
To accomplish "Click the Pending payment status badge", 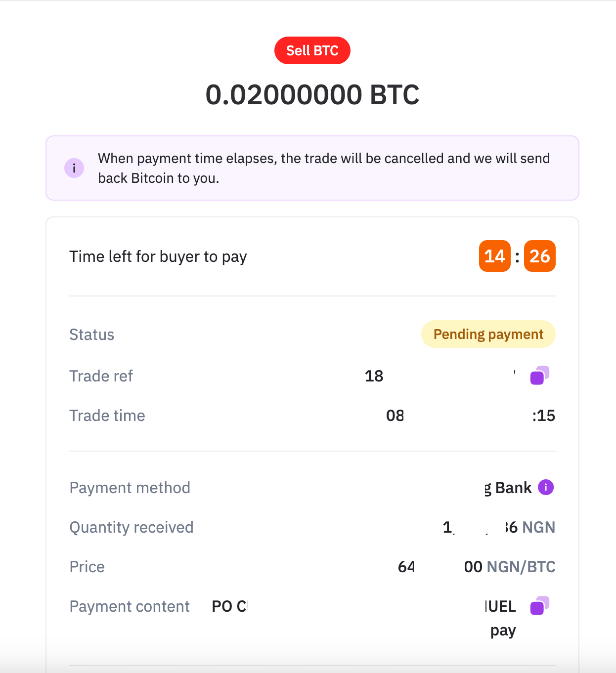I will coord(488,334).
